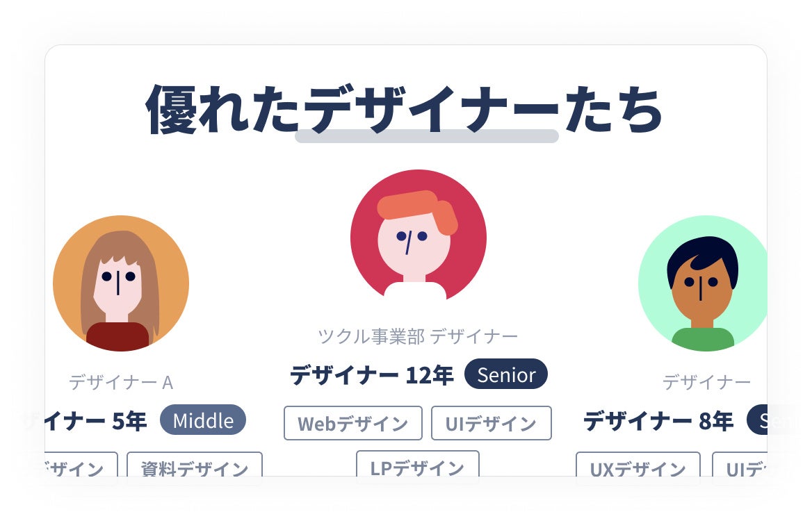Click the red-haired designer avatar
812x521 pixels.
click(418, 238)
